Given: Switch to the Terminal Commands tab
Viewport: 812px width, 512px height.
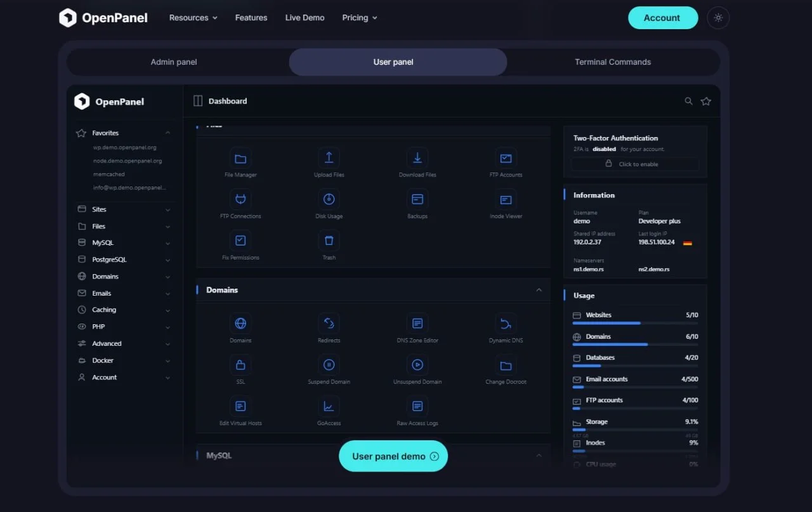Looking at the screenshot, I should [613, 62].
